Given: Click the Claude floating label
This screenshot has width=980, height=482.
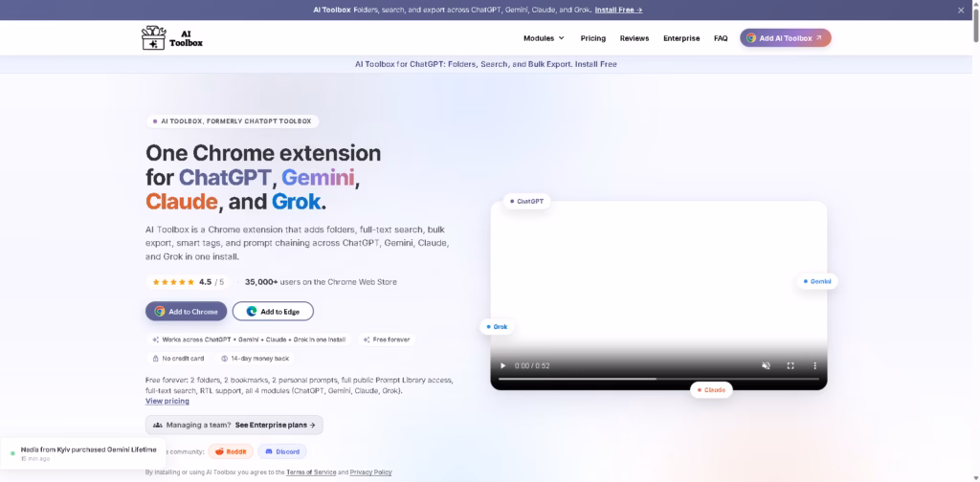Looking at the screenshot, I should [x=711, y=390].
